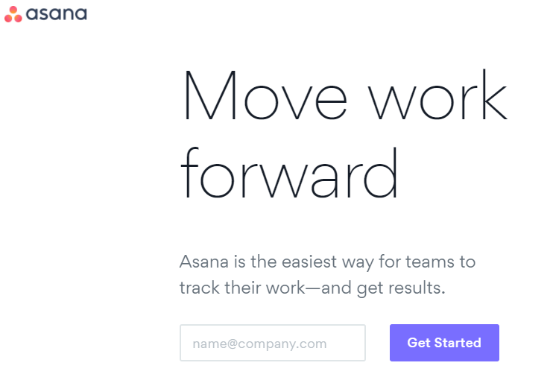Click the purple Get Started button
This screenshot has width=550, height=392.
pos(444,343)
